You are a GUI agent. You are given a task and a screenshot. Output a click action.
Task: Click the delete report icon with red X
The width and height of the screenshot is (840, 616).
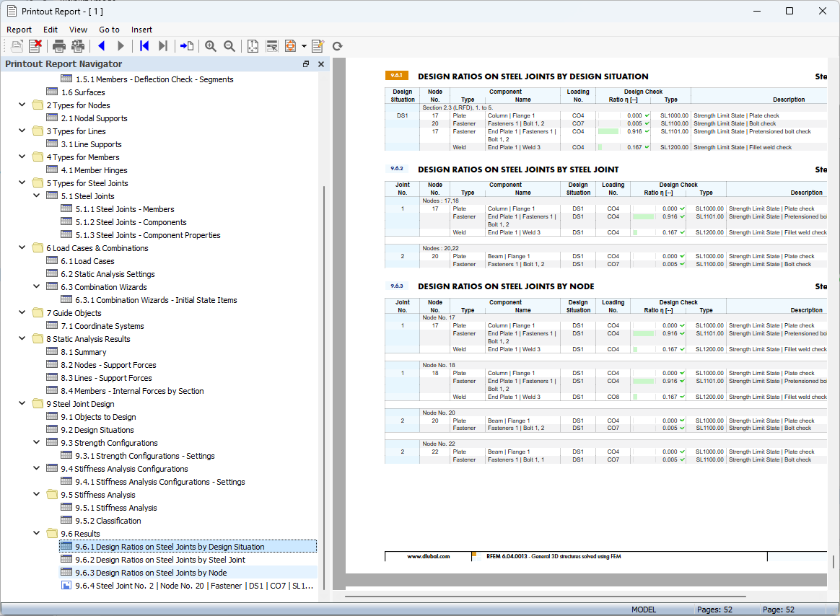click(x=35, y=45)
